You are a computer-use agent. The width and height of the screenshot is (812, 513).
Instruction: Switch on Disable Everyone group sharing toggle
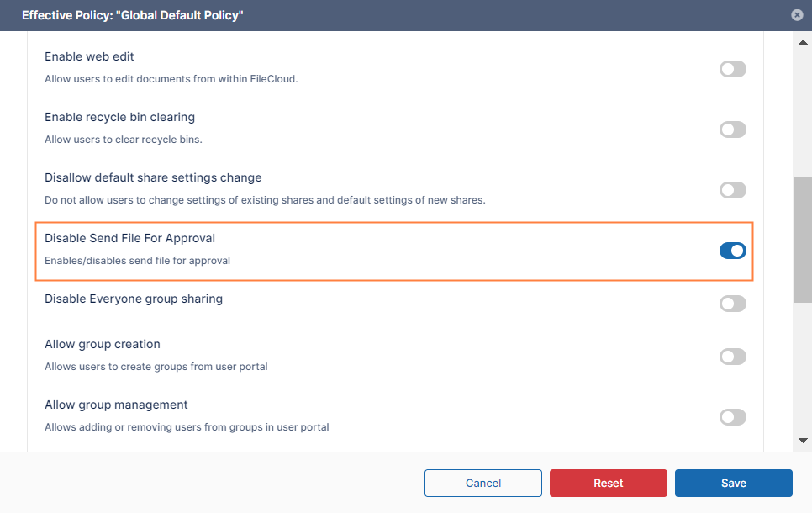click(x=732, y=304)
